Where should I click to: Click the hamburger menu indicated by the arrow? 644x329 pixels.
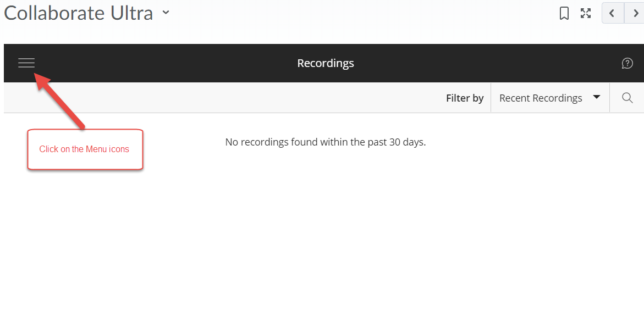point(26,63)
